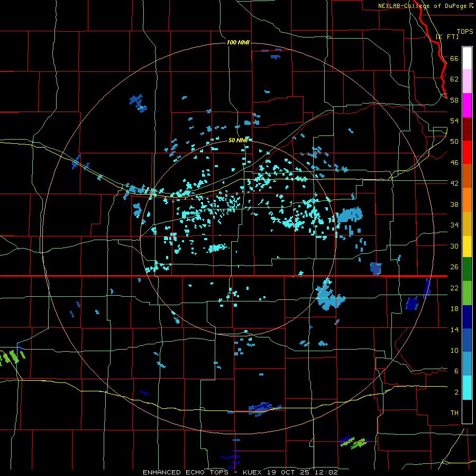Click the medium blue legend swatch
Viewport: 476px width, 476px height.
[x=467, y=340]
